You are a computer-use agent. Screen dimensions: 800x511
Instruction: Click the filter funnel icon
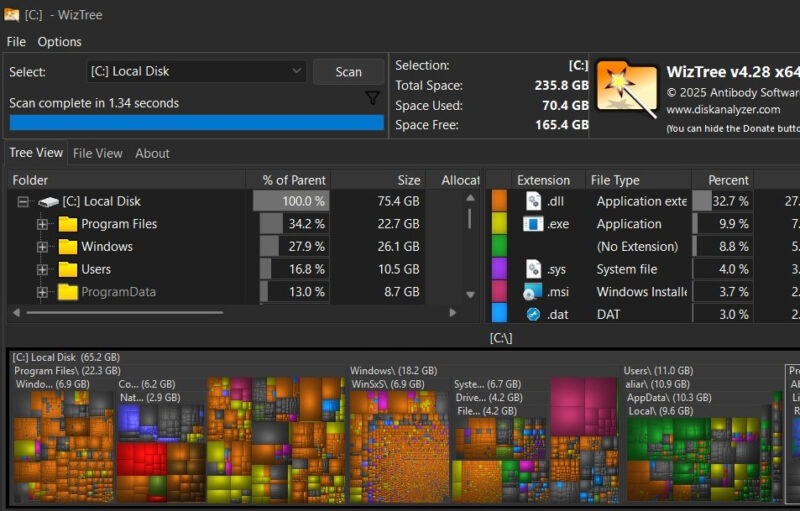tap(372, 98)
